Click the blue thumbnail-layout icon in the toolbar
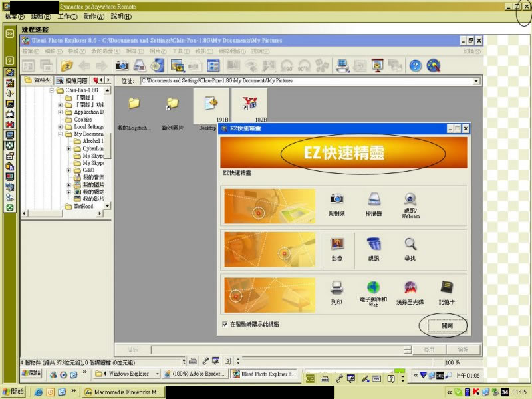Viewport: 532px width, 399px height. coord(213,65)
